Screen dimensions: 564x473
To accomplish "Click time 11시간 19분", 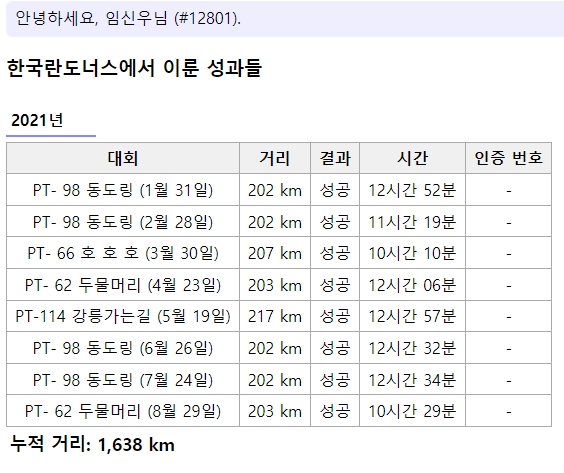I will 412,222.
